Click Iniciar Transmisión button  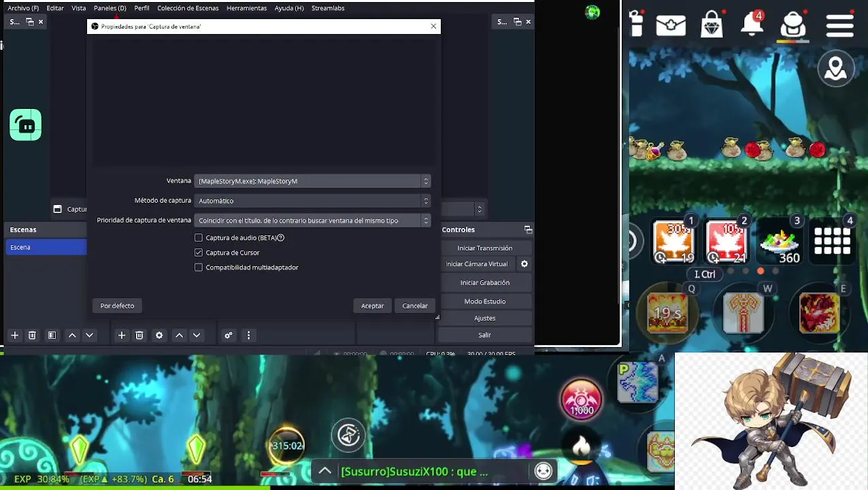[485, 248]
